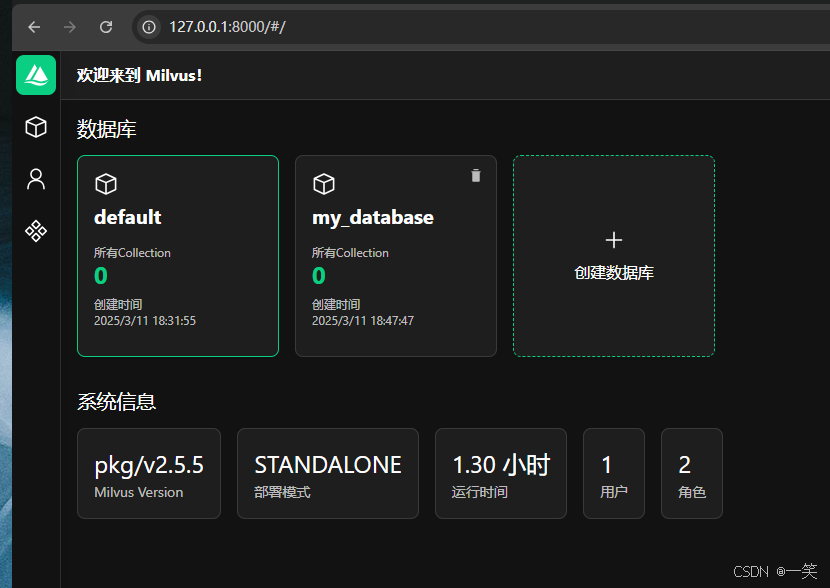The height and width of the screenshot is (588, 830).
Task: Click 创建时间 label on my_database card
Action: tap(336, 304)
